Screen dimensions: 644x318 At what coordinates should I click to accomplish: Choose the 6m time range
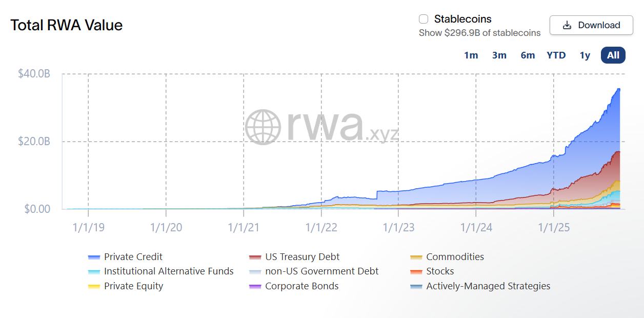pos(528,55)
